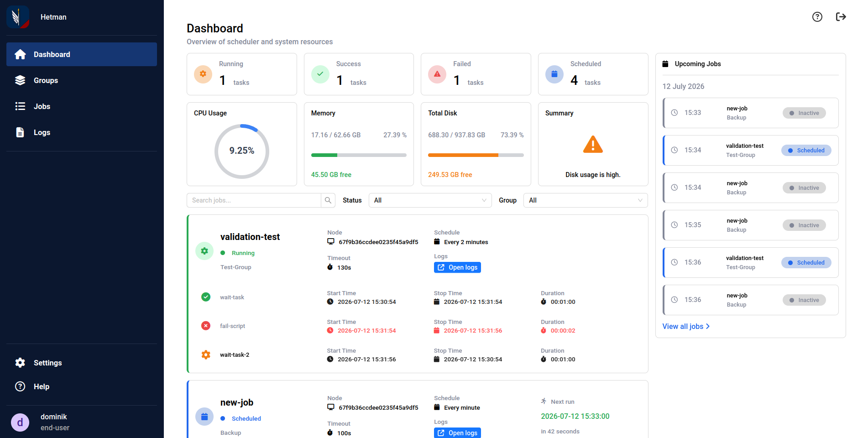Click the '12 July 2026' date heading
868x438 pixels.
(683, 86)
